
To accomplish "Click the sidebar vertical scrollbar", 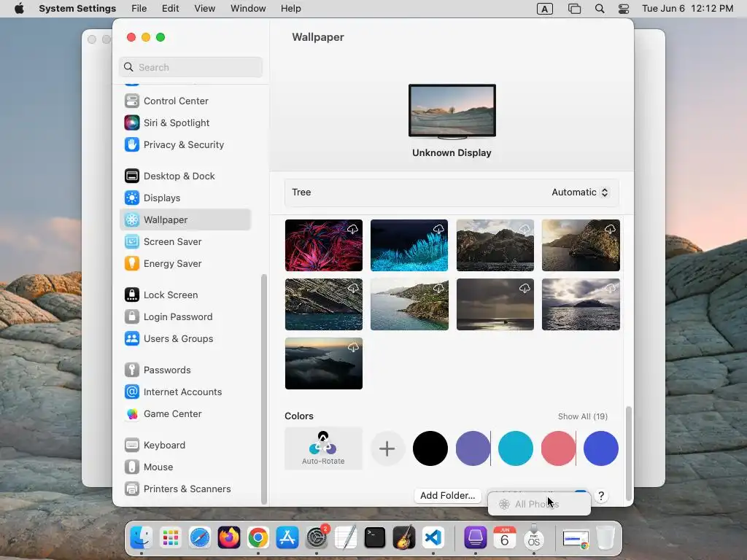I will pyautogui.click(x=264, y=389).
